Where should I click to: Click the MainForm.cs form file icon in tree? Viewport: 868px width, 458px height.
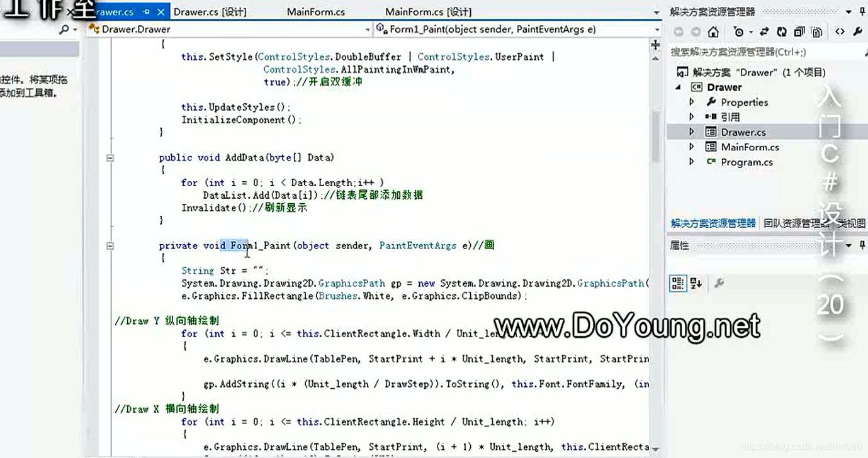[x=711, y=147]
